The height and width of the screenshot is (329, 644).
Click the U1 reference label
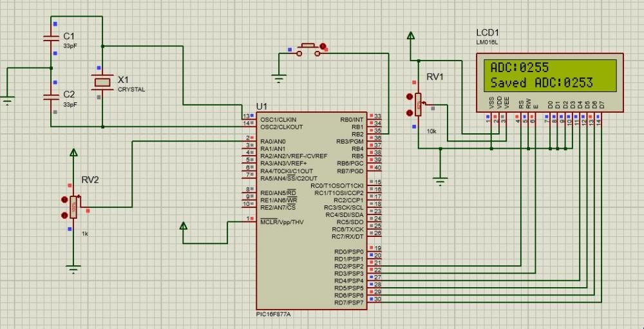pyautogui.click(x=261, y=106)
